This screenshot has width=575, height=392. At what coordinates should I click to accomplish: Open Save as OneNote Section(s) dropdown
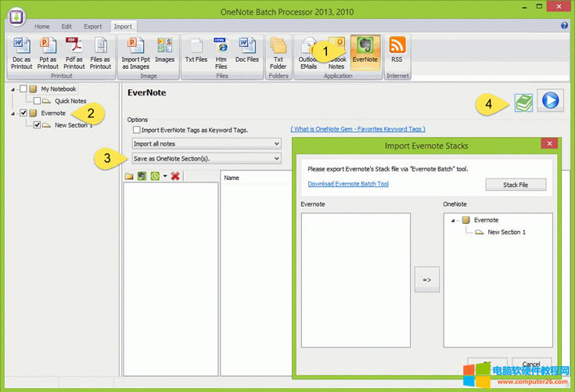click(206, 159)
